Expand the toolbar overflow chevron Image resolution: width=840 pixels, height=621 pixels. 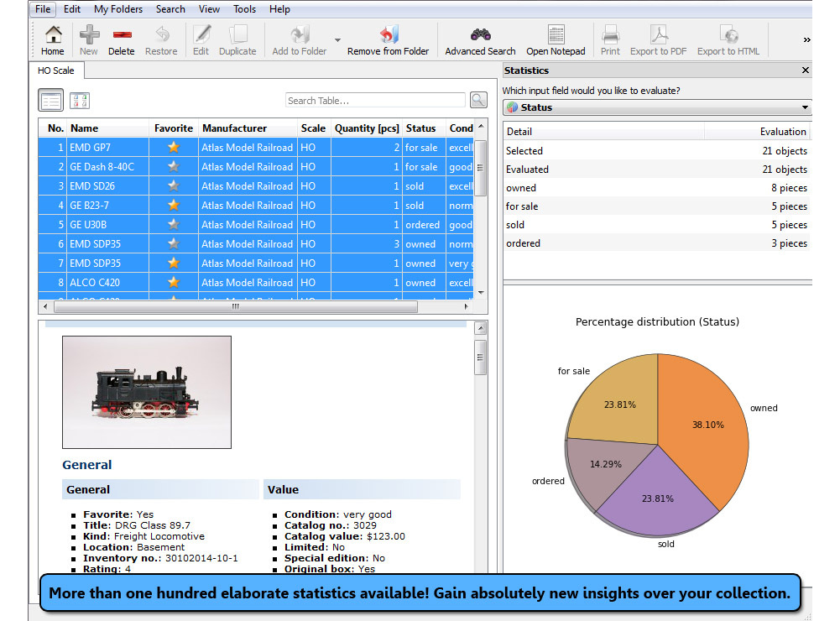tap(806, 40)
